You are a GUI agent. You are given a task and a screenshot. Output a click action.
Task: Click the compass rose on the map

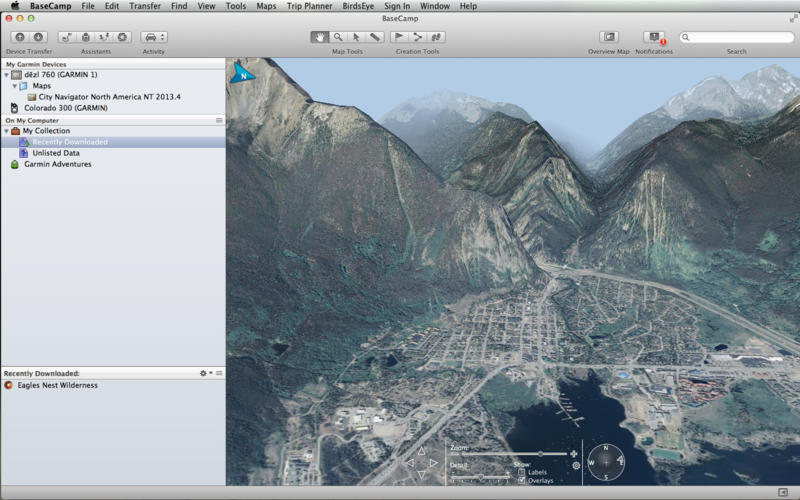606,462
